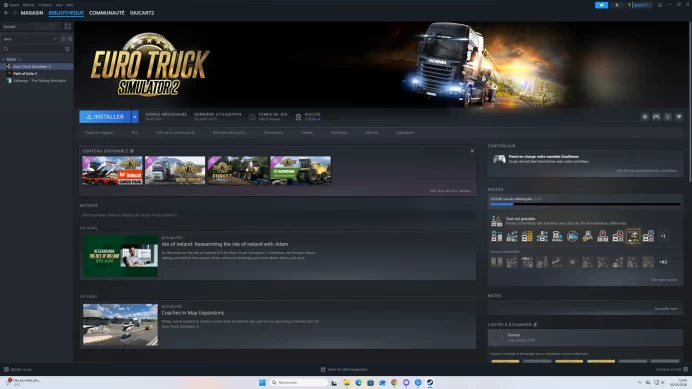
Task: Click the help icon beside Cartes à échanger
Action: tap(535, 325)
